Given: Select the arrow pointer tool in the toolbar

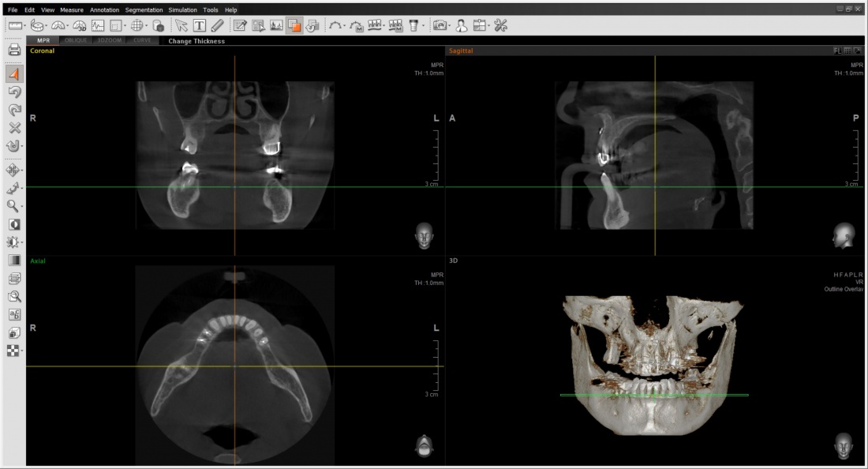Looking at the screenshot, I should (x=182, y=25).
